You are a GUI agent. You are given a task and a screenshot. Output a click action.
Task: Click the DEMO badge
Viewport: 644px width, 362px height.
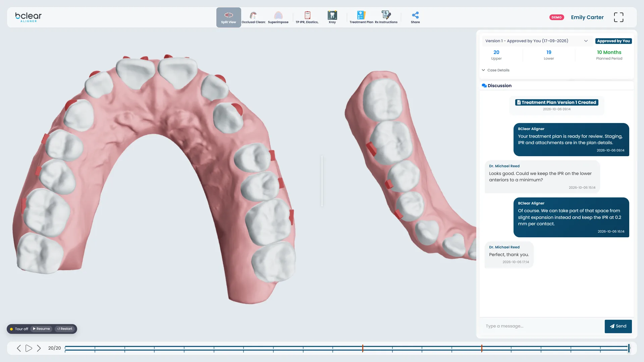pyautogui.click(x=556, y=17)
